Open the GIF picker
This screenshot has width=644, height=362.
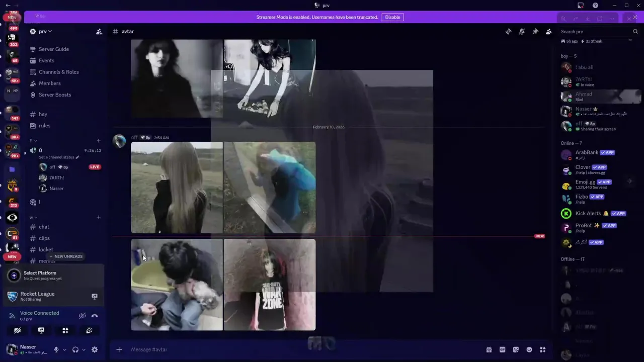502,349
